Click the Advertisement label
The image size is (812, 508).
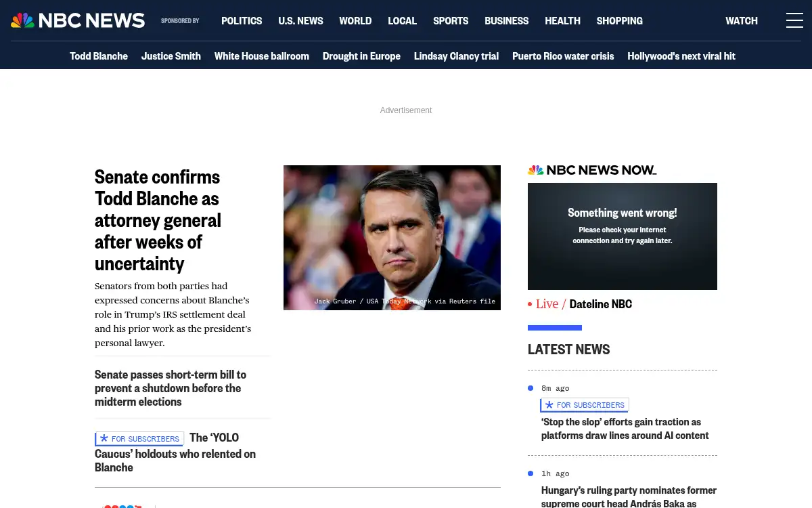pyautogui.click(x=406, y=110)
